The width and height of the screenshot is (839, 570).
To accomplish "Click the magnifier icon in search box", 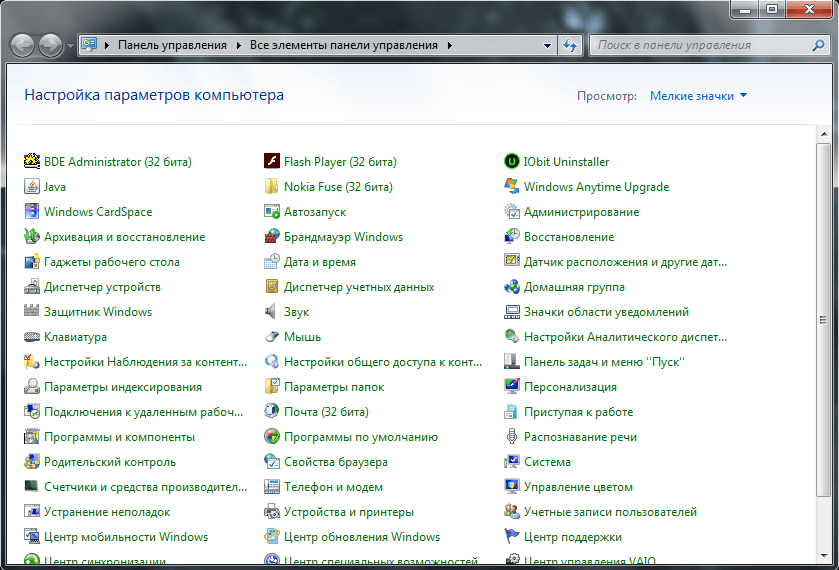I will (818, 45).
